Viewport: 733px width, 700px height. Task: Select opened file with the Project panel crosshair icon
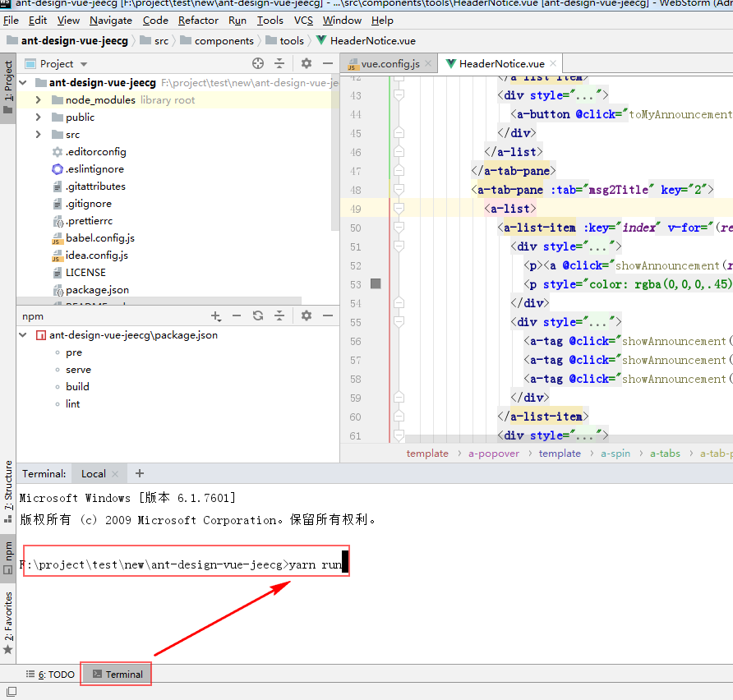257,62
